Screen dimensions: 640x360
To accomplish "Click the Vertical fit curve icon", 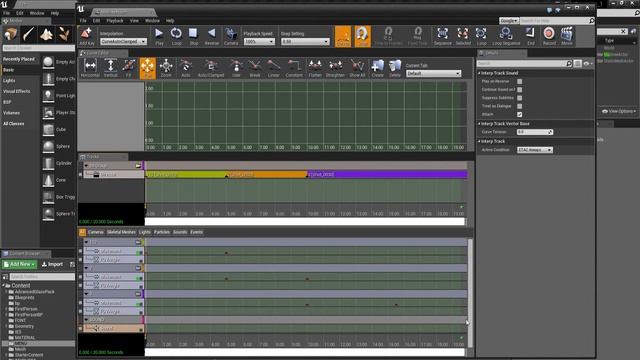I will click(x=110, y=68).
